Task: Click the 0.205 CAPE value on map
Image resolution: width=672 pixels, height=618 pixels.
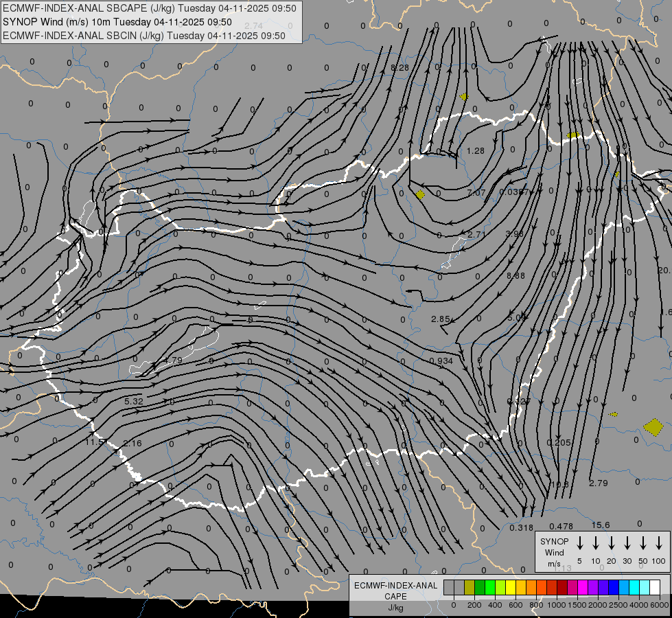Action: click(559, 443)
